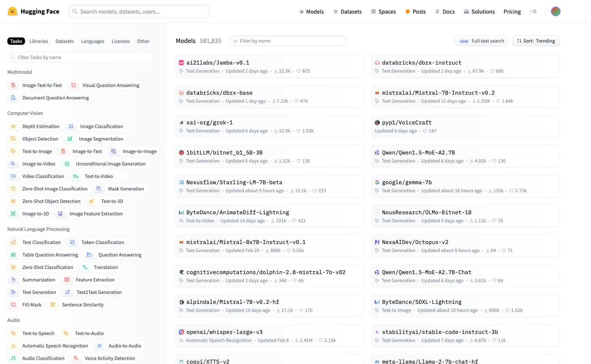Expand the navigation overflow menu icon
Image resolution: width=591 pixels, height=364 pixels.
point(533,11)
